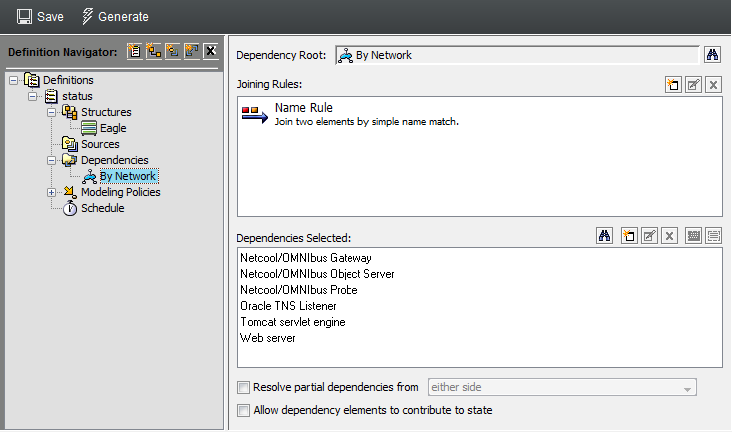Select Netcool/OMNIbus Object Server entry
The height and width of the screenshot is (432, 732).
tap(317, 274)
